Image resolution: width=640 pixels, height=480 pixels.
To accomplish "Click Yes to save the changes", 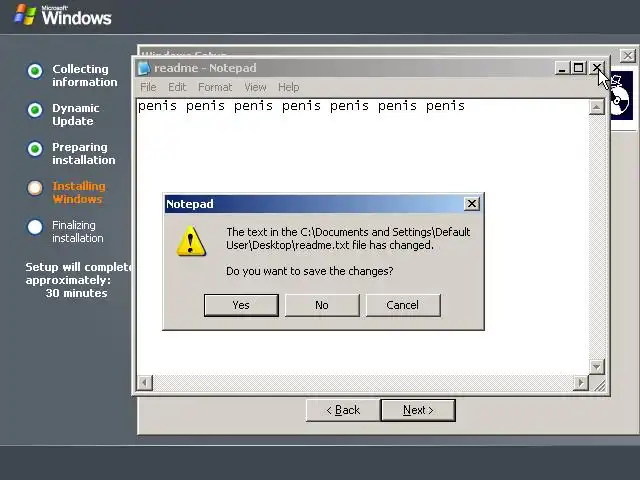I will tap(241, 305).
